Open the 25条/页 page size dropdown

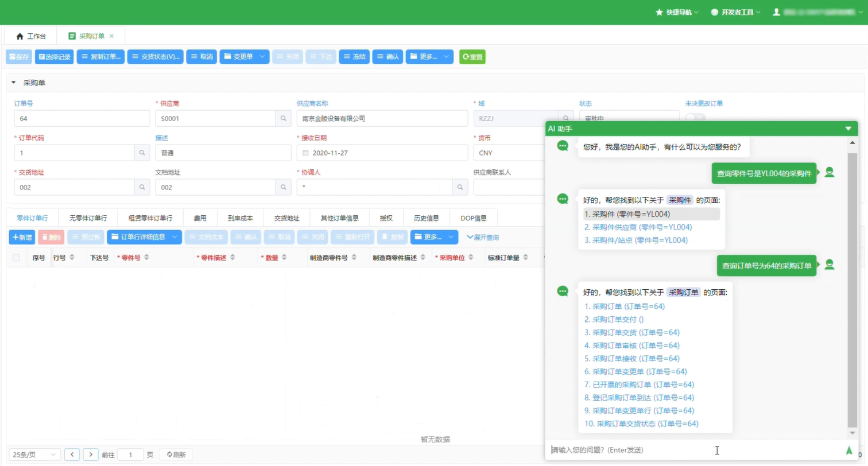pos(34,455)
